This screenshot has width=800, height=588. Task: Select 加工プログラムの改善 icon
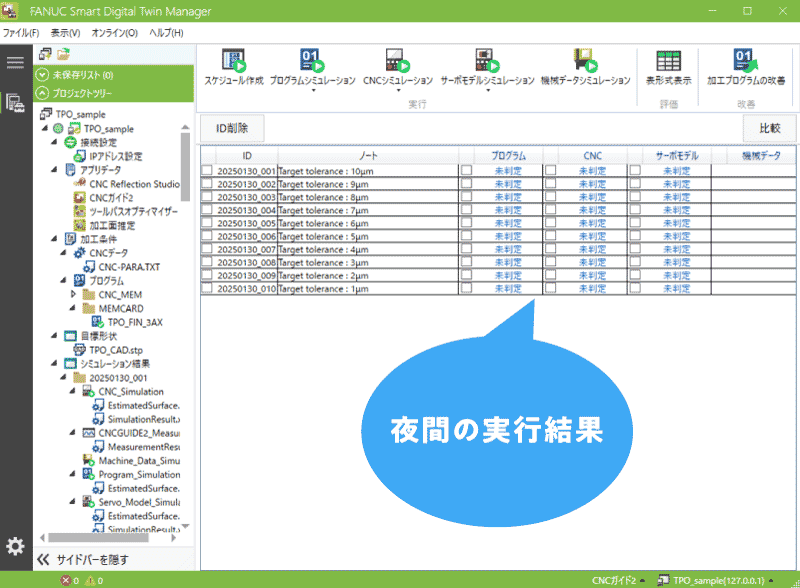745,61
